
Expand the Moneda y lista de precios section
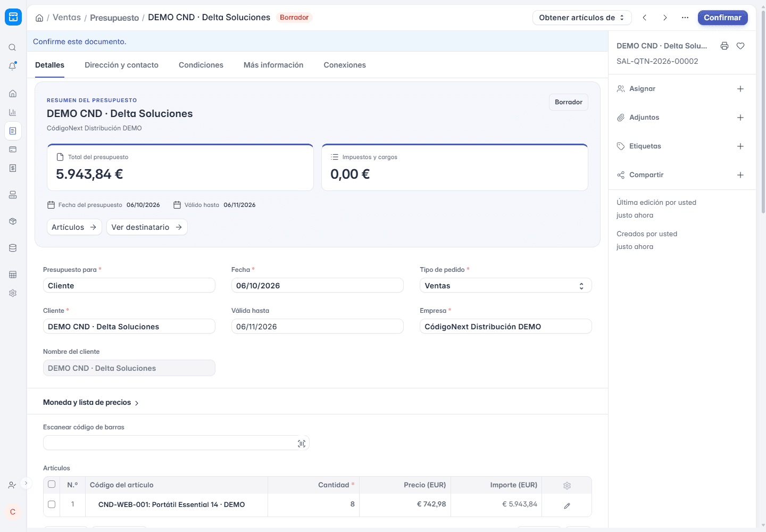coord(91,403)
